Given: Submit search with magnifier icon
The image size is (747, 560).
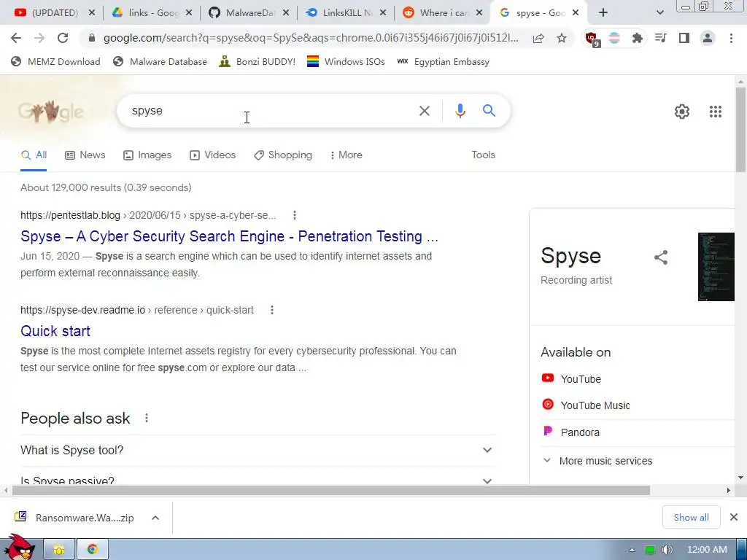Looking at the screenshot, I should (489, 111).
